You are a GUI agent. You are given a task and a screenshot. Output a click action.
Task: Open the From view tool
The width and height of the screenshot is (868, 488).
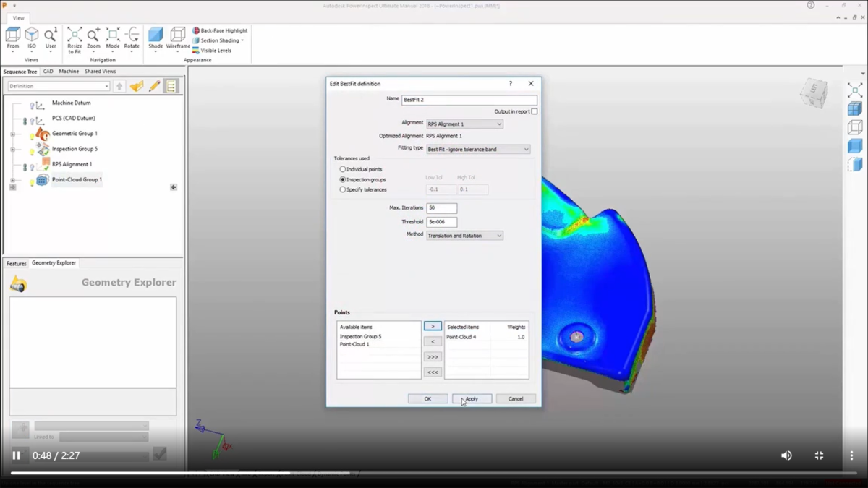pyautogui.click(x=13, y=38)
